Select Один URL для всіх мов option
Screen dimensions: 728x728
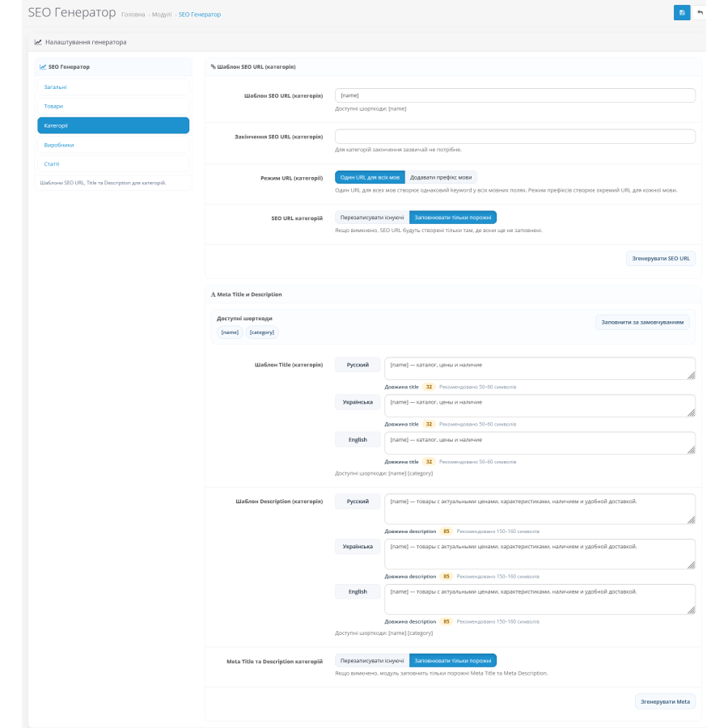click(x=370, y=177)
